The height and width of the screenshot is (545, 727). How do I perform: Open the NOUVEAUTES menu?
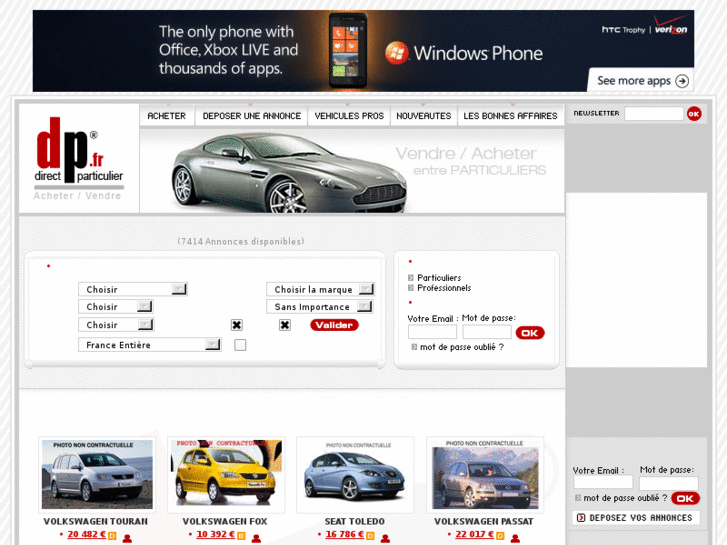click(424, 116)
